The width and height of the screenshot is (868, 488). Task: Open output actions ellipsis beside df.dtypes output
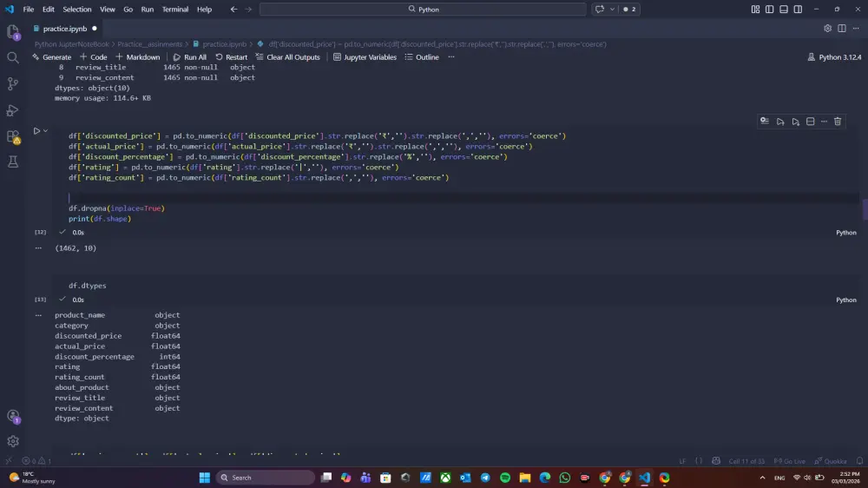click(x=38, y=315)
